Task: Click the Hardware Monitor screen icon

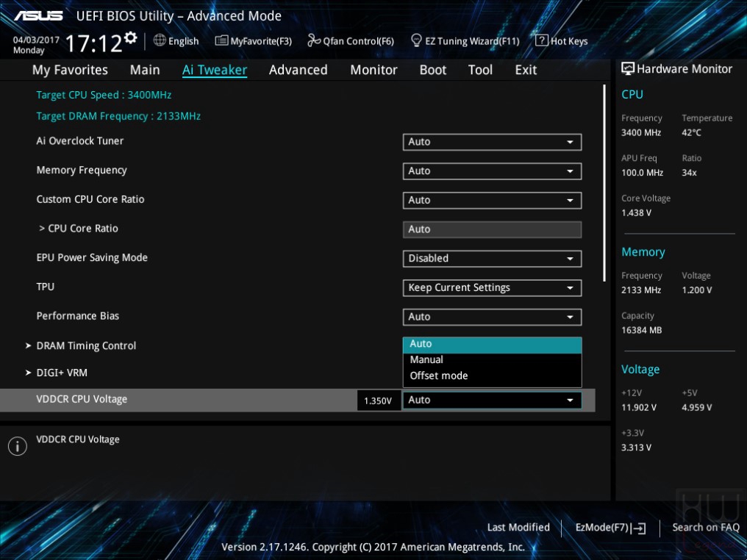Action: 628,68
